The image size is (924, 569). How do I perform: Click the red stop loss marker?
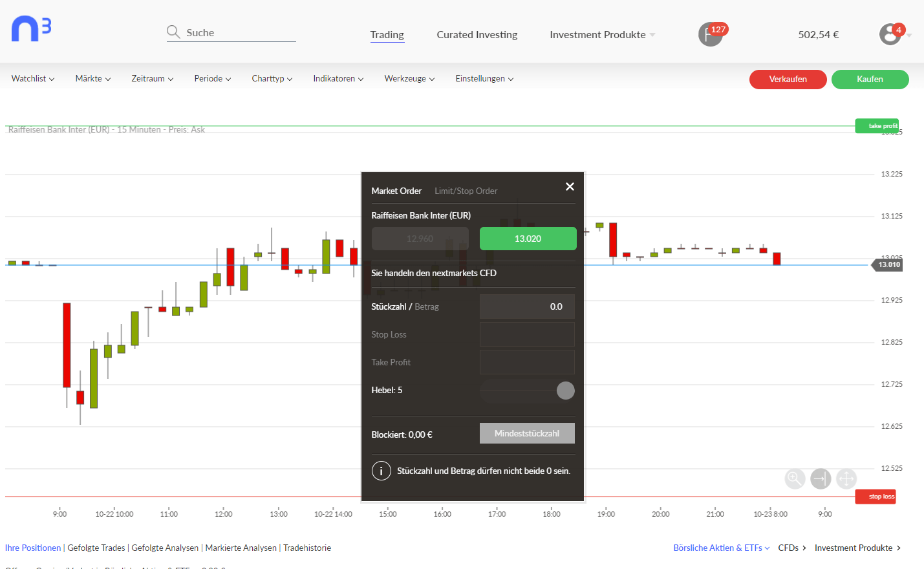point(876,497)
